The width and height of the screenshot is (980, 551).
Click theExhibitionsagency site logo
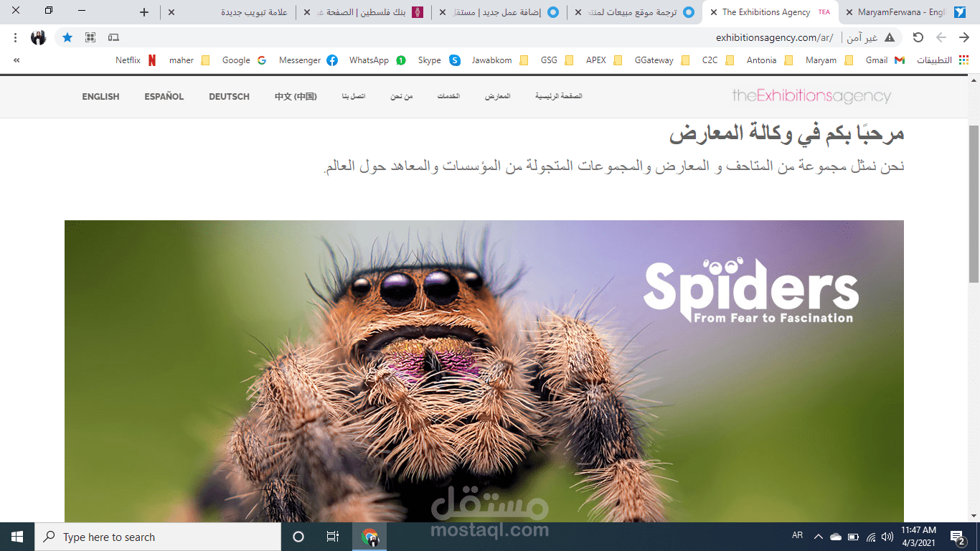pyautogui.click(x=811, y=96)
